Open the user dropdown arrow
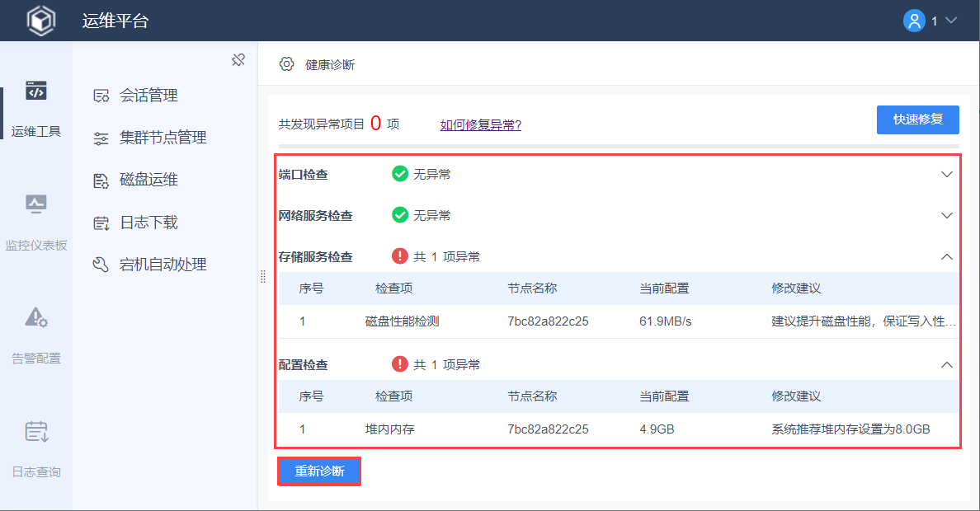This screenshot has width=980, height=511. point(950,21)
